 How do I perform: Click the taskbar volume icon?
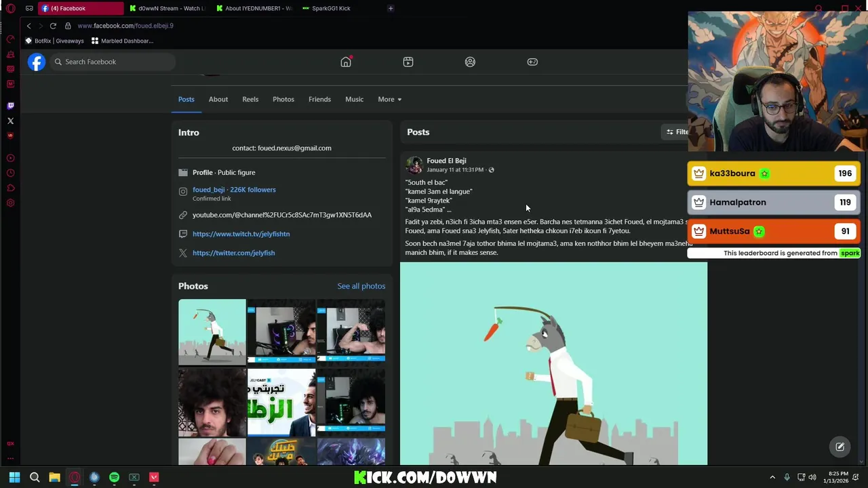(812, 477)
